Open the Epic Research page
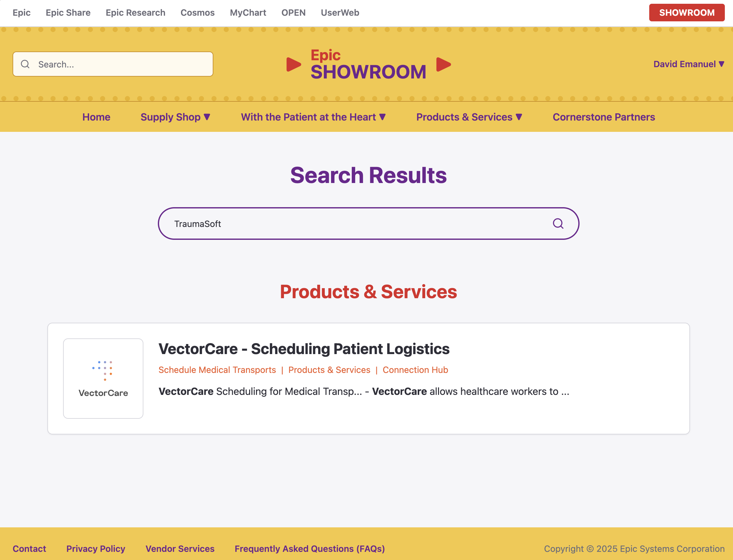This screenshot has width=733, height=560. tap(135, 13)
